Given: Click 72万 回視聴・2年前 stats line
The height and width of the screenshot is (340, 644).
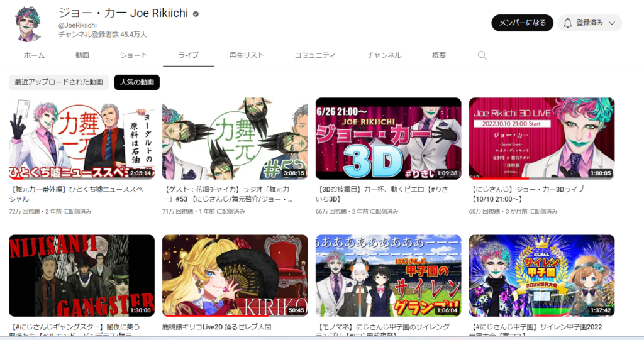Looking at the screenshot, I should point(50,211).
